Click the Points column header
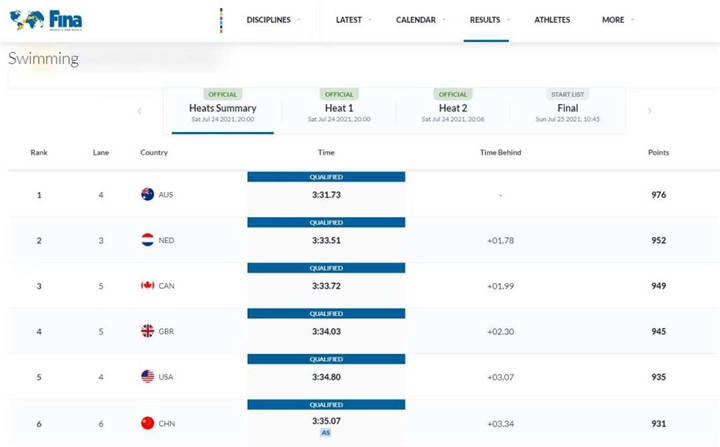This screenshot has width=720, height=447. (x=658, y=153)
